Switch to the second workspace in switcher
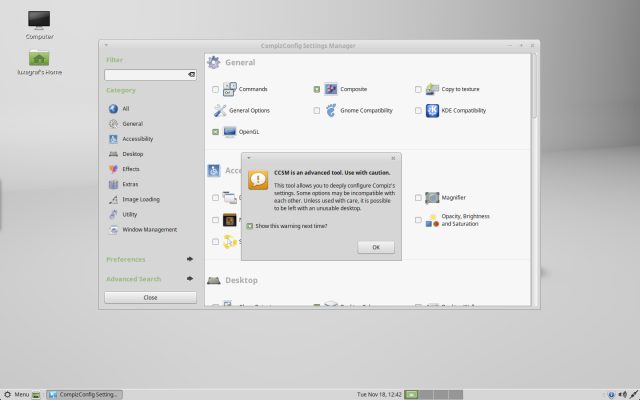Screen dimensions: 640x400 [426, 394]
